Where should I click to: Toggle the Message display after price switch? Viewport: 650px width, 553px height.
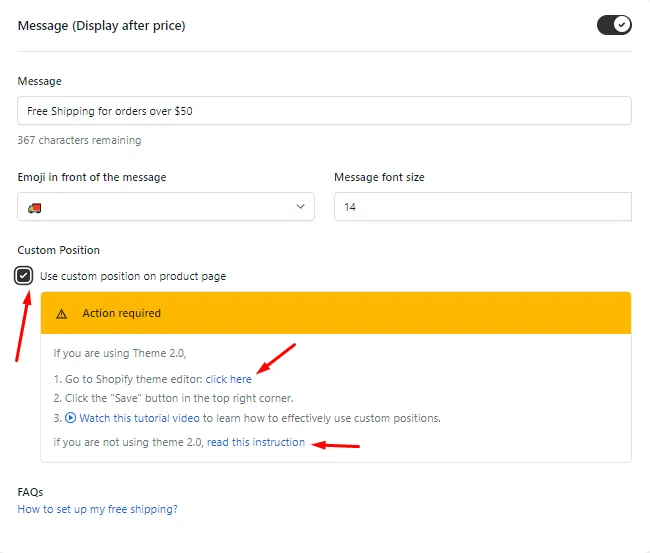click(x=614, y=25)
